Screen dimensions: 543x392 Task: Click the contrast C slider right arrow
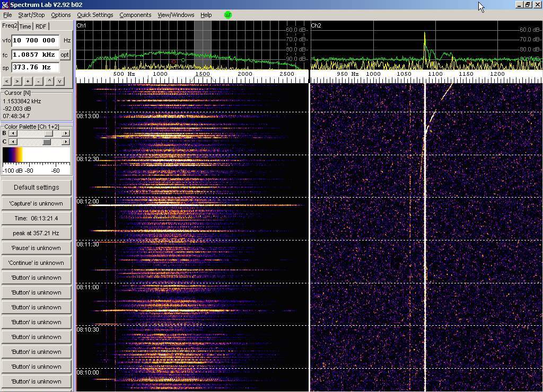66,142
